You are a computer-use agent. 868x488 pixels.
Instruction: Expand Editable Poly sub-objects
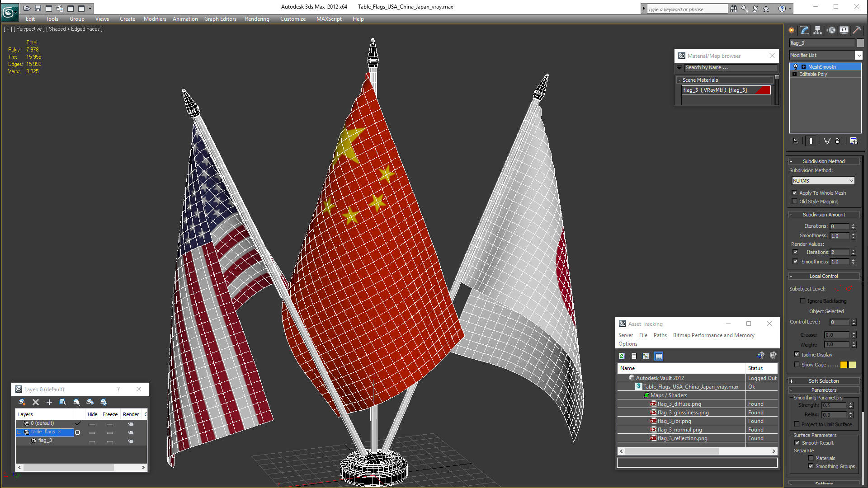pos(795,74)
